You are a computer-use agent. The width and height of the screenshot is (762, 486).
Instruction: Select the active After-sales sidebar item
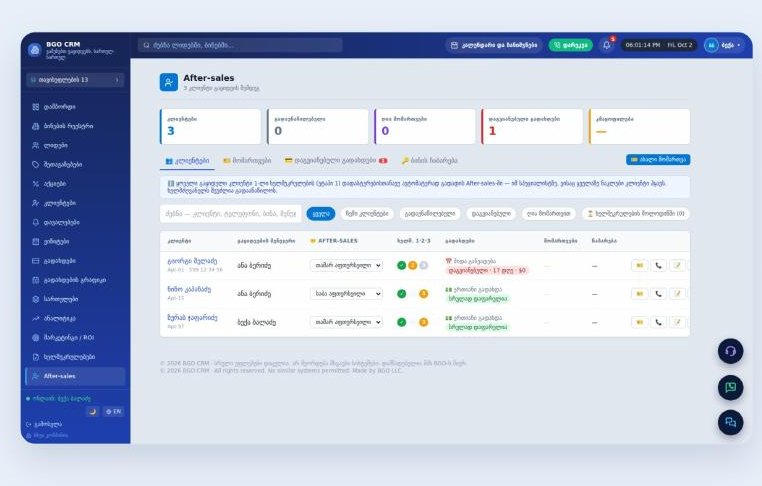click(x=75, y=376)
